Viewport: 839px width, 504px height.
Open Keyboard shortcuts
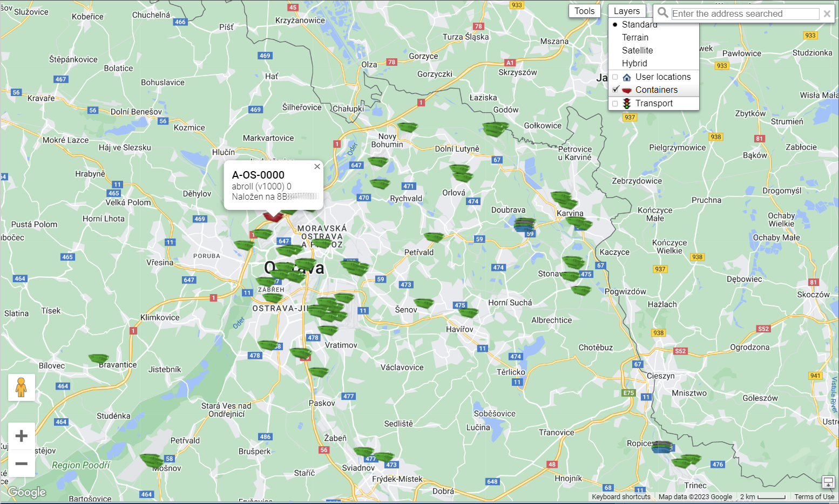pos(621,497)
